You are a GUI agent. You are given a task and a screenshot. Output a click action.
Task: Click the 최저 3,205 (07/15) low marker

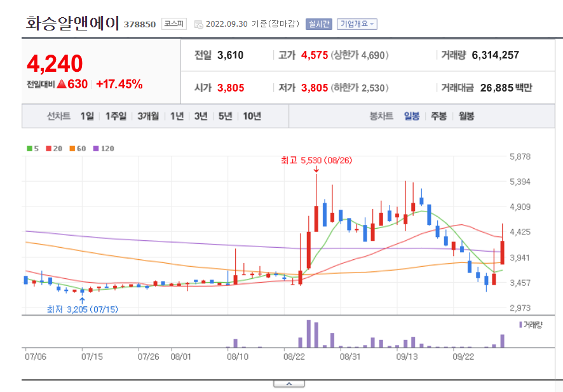pyautogui.click(x=82, y=309)
